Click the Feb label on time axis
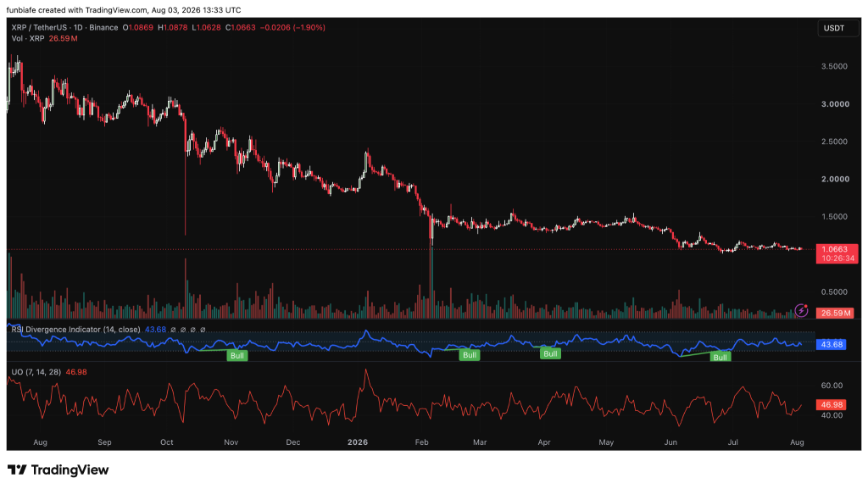868x489 pixels. [x=422, y=442]
